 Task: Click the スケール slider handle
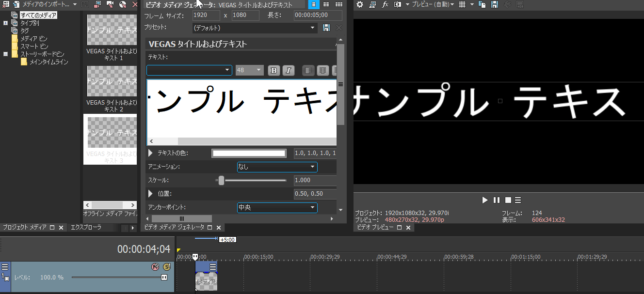point(221,180)
